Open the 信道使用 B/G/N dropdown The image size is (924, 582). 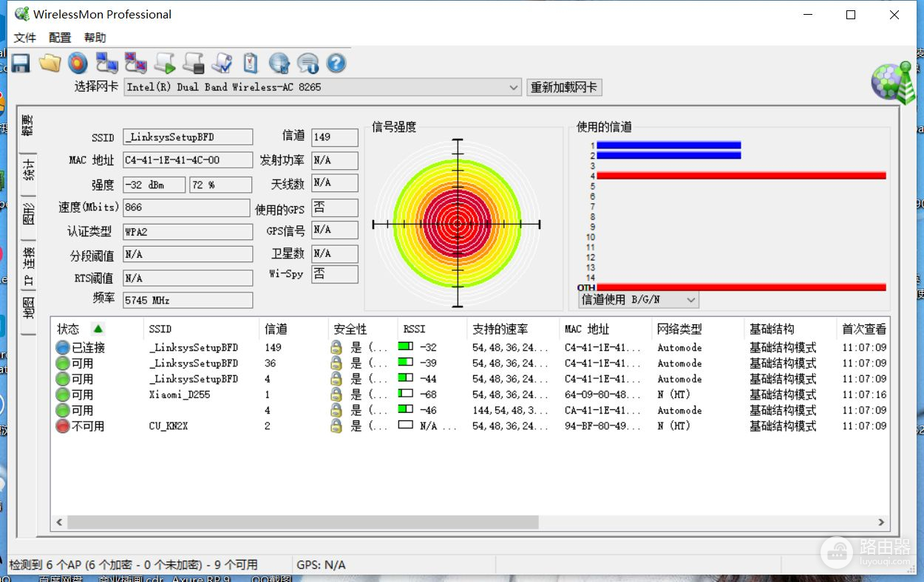click(x=690, y=300)
